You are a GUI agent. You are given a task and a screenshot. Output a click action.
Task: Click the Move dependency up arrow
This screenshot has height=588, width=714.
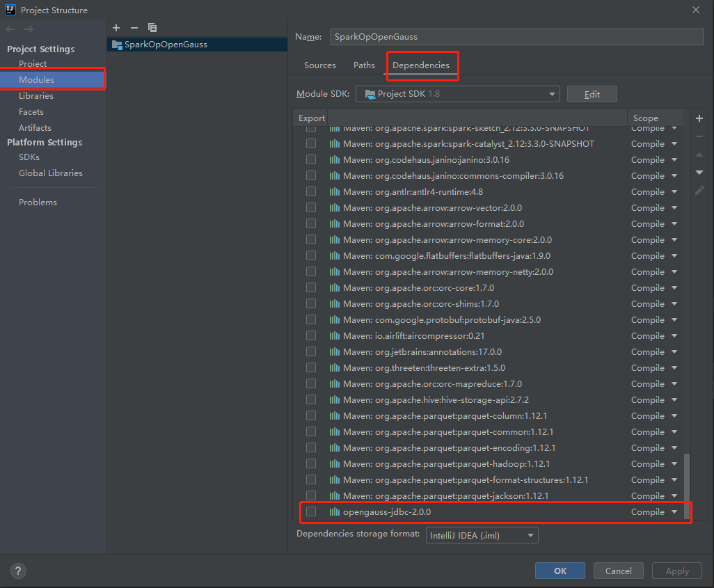(699, 155)
